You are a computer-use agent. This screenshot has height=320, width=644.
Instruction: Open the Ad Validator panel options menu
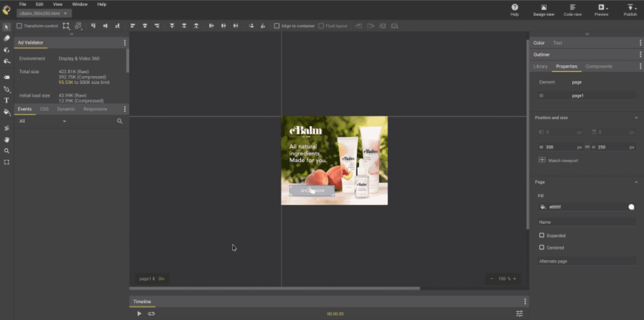[125, 43]
